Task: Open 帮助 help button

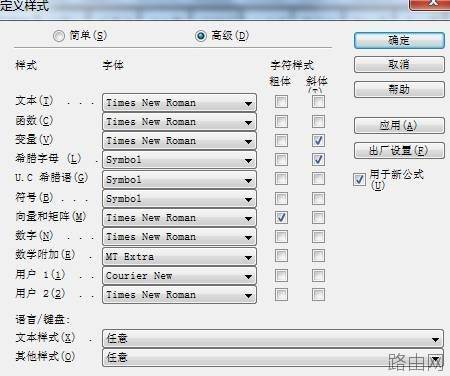Action: click(x=399, y=89)
